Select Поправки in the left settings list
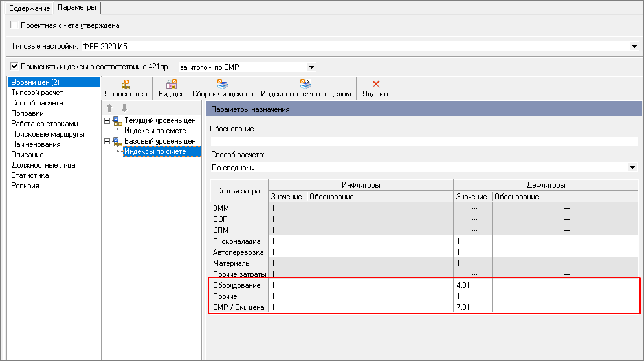The width and height of the screenshot is (644, 361). coord(27,113)
